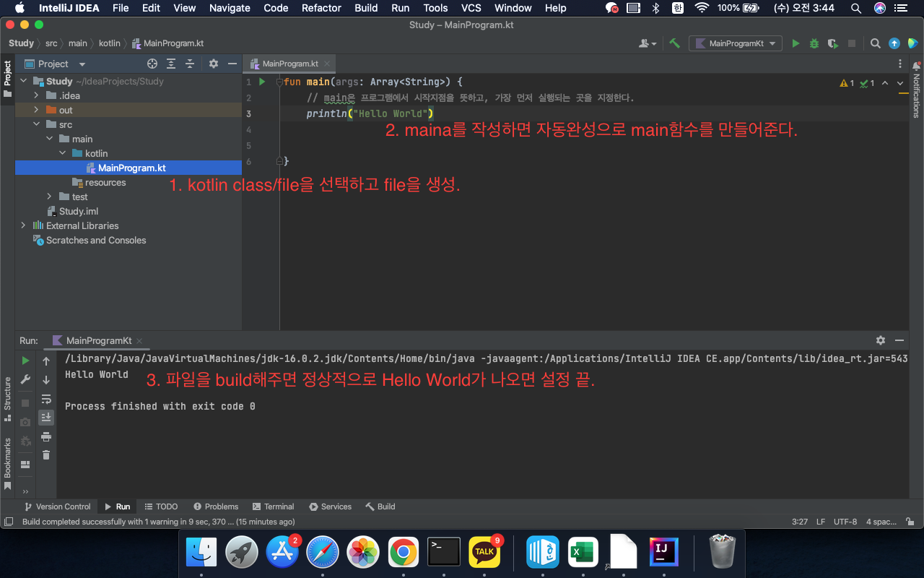Open the Refactor menu

click(x=321, y=8)
